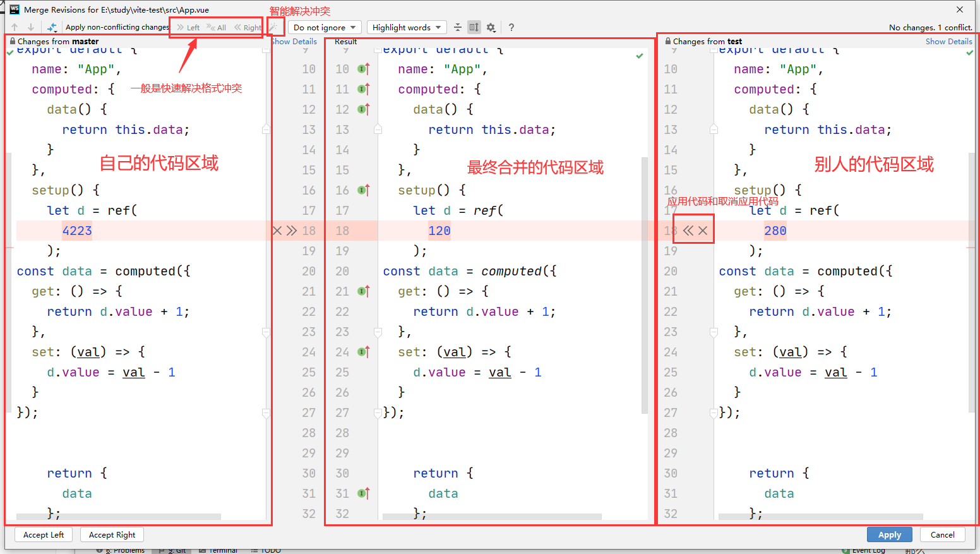Viewport: 980px width, 554px height.
Task: Open the diff settings gear icon
Action: click(x=491, y=27)
